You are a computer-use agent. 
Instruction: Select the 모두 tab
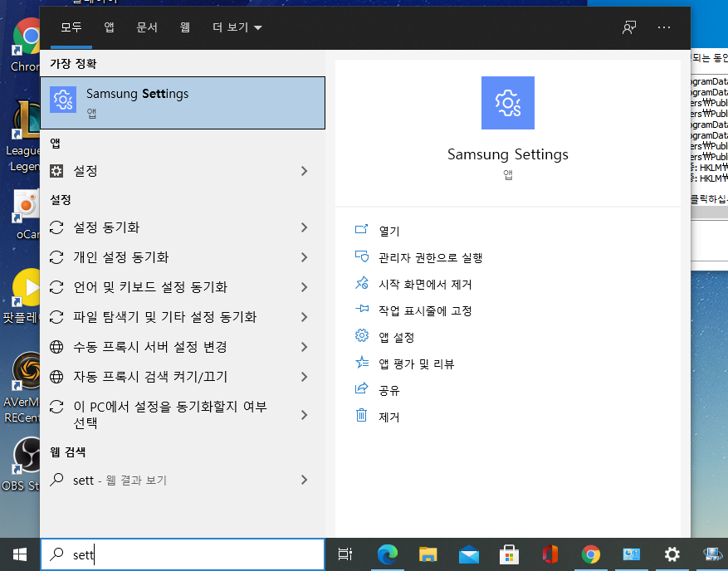71,27
